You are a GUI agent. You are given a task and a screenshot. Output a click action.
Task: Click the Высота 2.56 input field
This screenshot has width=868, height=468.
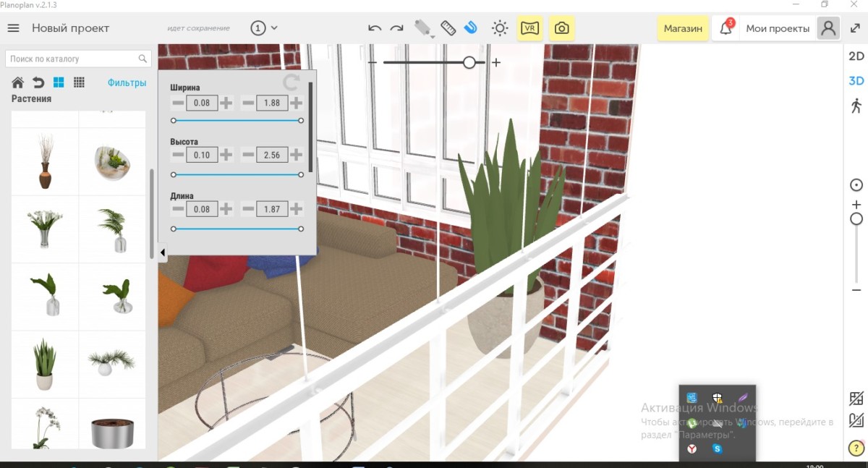pos(272,155)
